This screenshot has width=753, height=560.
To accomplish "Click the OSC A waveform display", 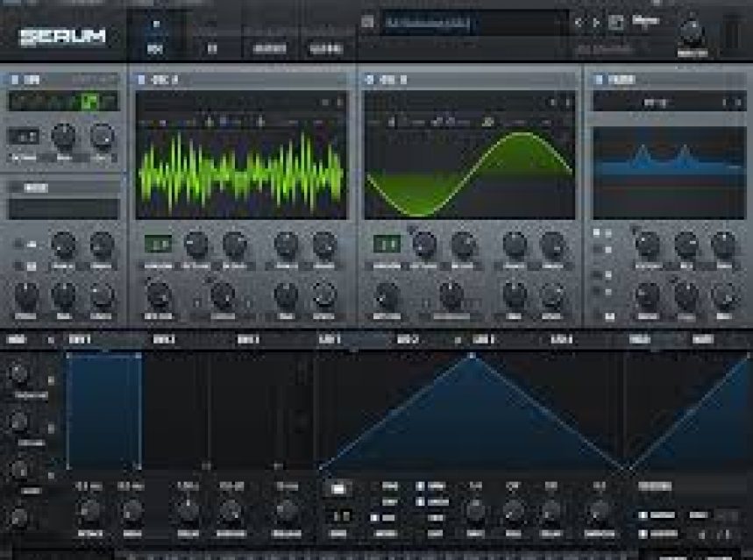I will (241, 175).
